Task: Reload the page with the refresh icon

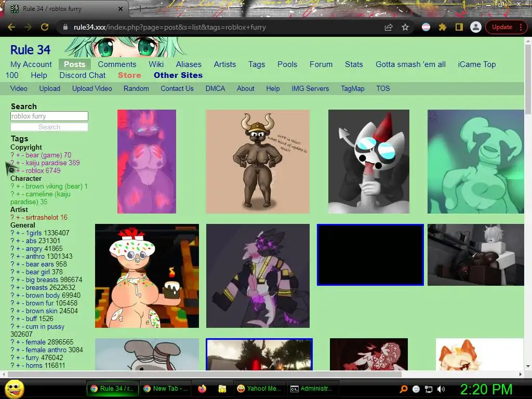Action: tap(45, 27)
